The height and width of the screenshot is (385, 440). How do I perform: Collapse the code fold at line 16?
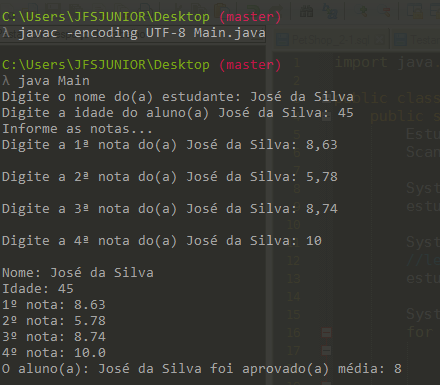[326, 332]
